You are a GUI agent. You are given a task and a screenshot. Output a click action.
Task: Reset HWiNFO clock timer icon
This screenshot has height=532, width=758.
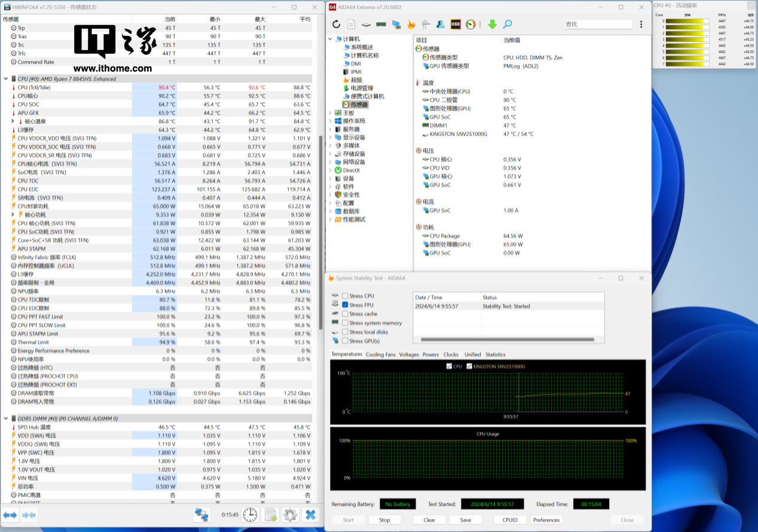pyautogui.click(x=250, y=515)
